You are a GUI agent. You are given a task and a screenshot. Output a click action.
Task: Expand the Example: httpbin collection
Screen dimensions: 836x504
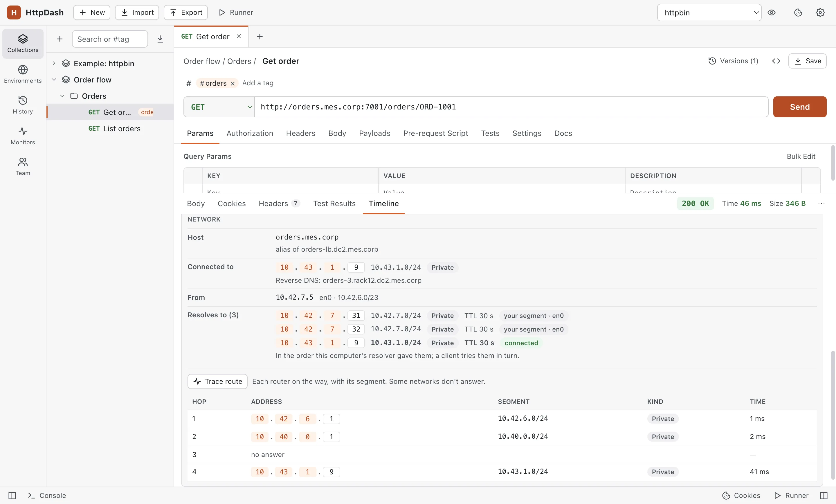[x=54, y=64]
